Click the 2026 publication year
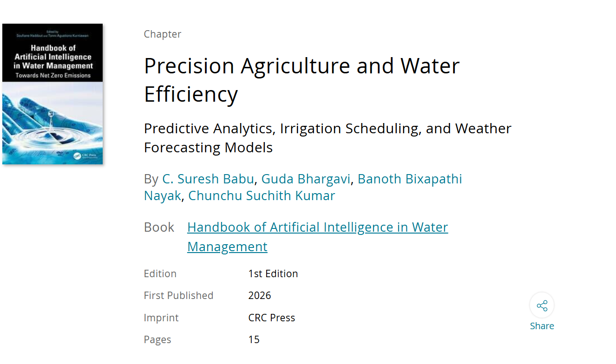This screenshot has height=364, width=616. tap(260, 295)
